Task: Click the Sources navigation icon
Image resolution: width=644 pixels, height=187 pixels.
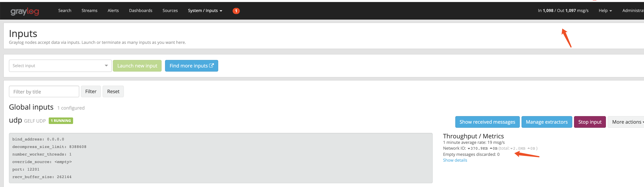Action: [x=170, y=11]
